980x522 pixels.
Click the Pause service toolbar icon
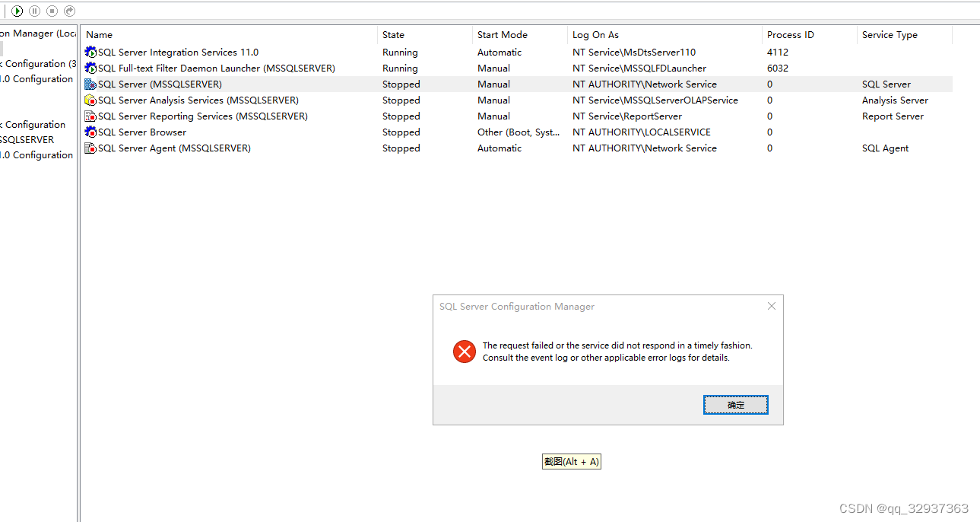click(33, 11)
